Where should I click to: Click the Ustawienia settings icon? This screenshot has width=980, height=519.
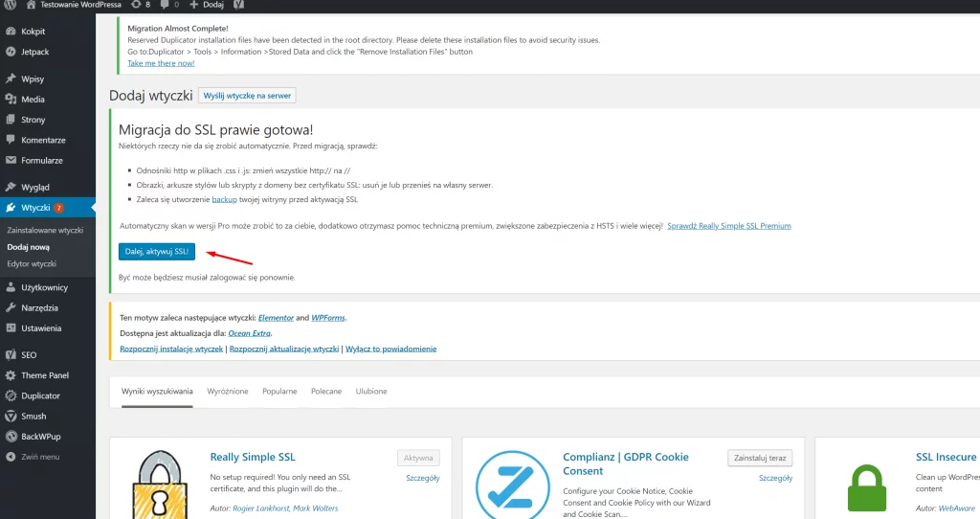point(11,327)
